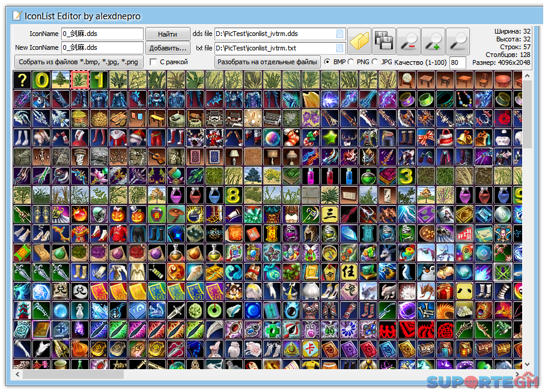Screen dimensions: 545x392
Task: Click the vertical scrollbar down arrow
Action: click(x=527, y=364)
